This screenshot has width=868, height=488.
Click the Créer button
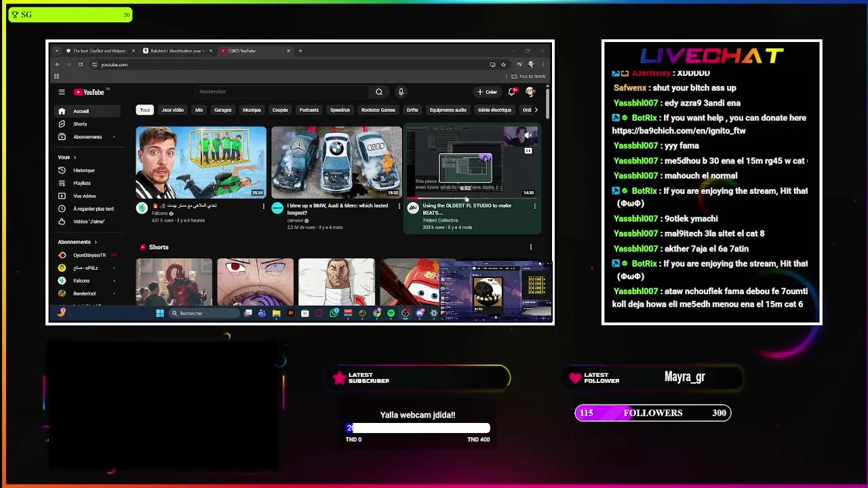[x=487, y=91]
